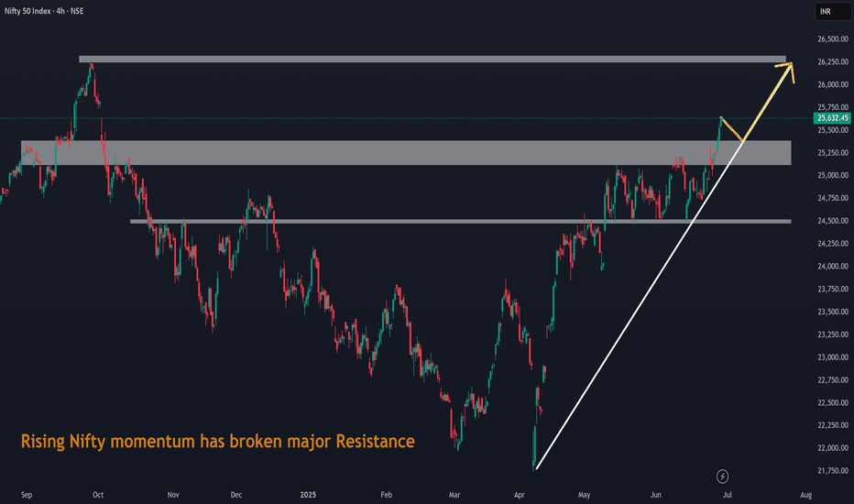854x504 pixels.
Task: Click the Jun label on the time axis
Action: point(656,495)
